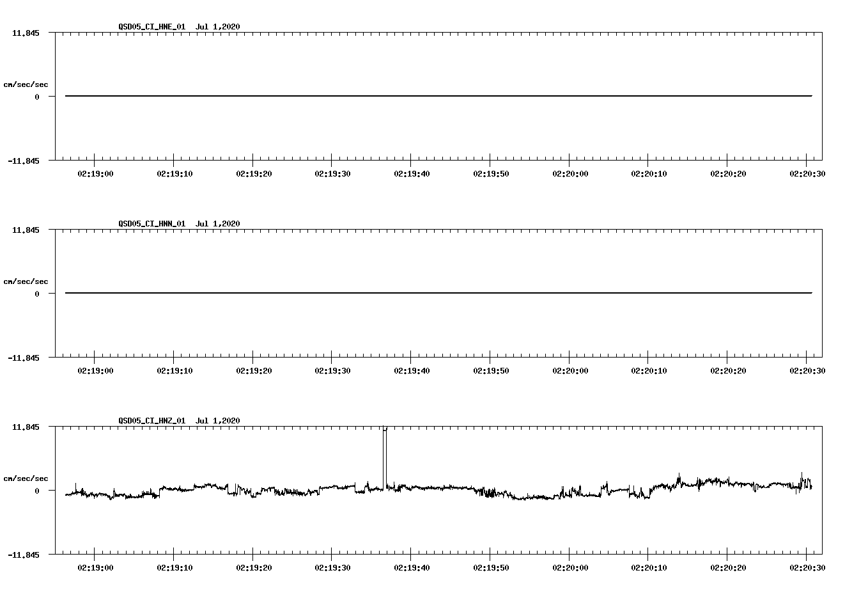Pick the 02:20:00 time label under HNZ plot
The image size is (868, 591).
(x=570, y=567)
